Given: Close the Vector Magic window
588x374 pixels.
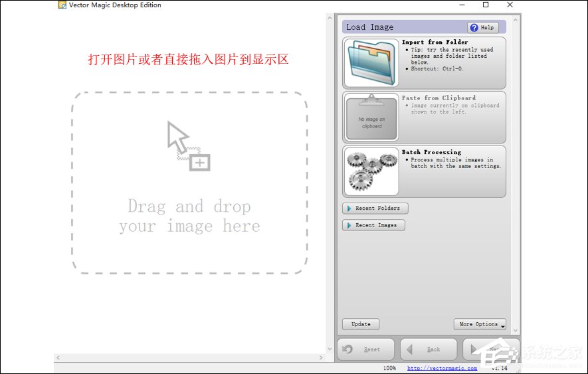Looking at the screenshot, I should pos(510,5).
